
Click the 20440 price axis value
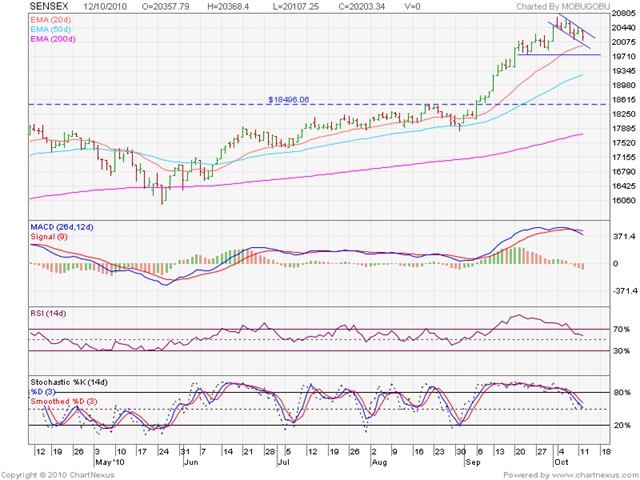(623, 28)
